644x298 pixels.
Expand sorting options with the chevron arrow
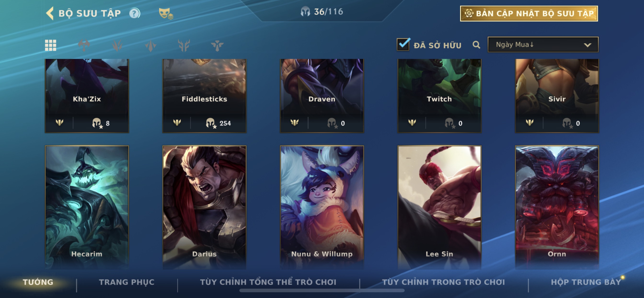[x=587, y=45]
